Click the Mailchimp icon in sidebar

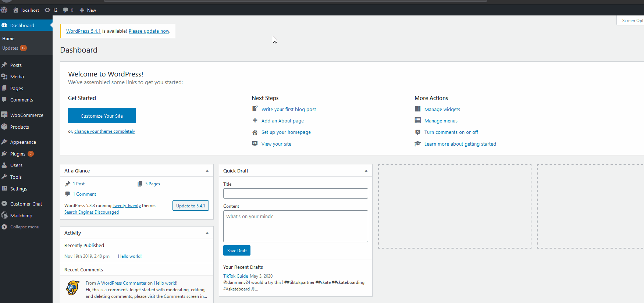click(4, 215)
